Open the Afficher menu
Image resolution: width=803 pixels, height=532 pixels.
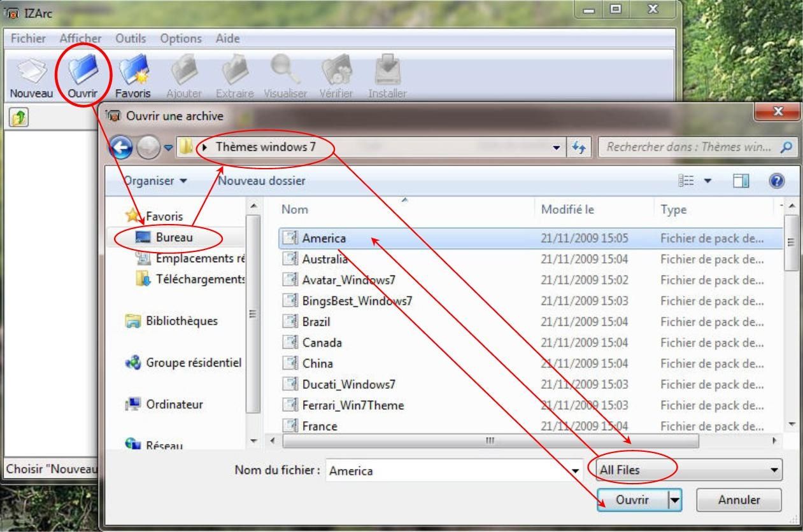[80, 38]
